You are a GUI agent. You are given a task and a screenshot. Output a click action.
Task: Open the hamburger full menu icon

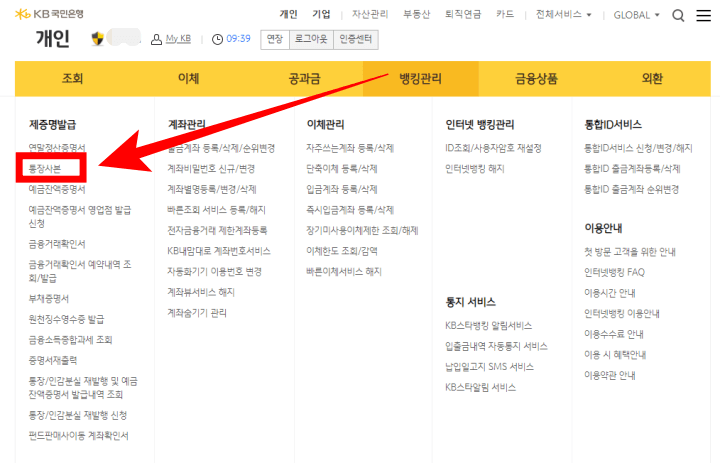703,16
